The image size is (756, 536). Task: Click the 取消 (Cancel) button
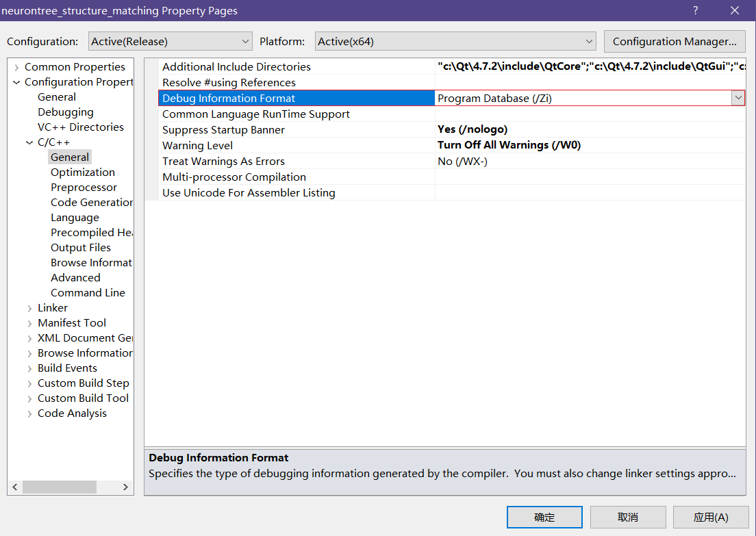tap(627, 517)
